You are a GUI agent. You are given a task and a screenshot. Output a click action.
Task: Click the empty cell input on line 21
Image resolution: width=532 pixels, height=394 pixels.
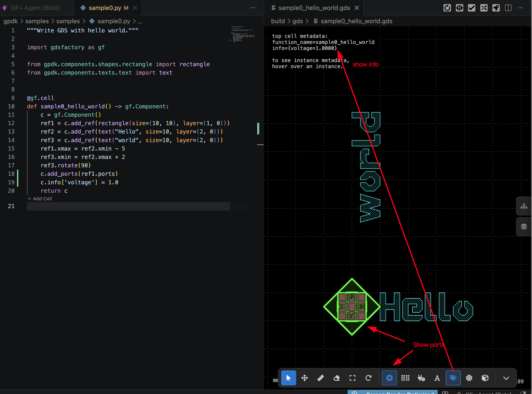(128, 206)
